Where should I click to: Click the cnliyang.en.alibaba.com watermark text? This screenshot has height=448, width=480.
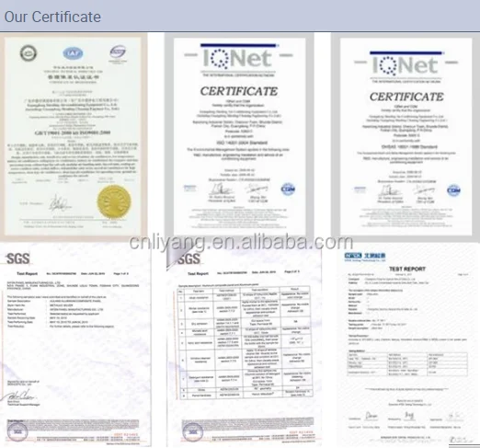click(241, 242)
